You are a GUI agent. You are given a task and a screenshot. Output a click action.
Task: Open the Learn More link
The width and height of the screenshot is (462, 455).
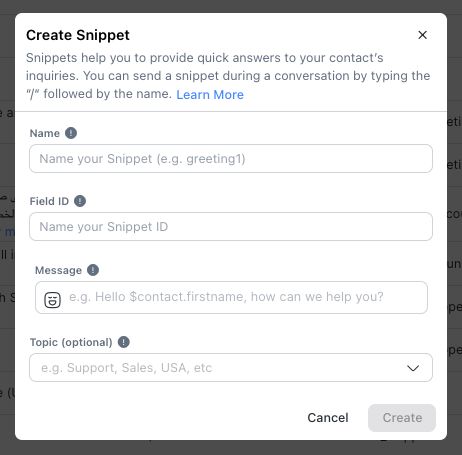210,95
